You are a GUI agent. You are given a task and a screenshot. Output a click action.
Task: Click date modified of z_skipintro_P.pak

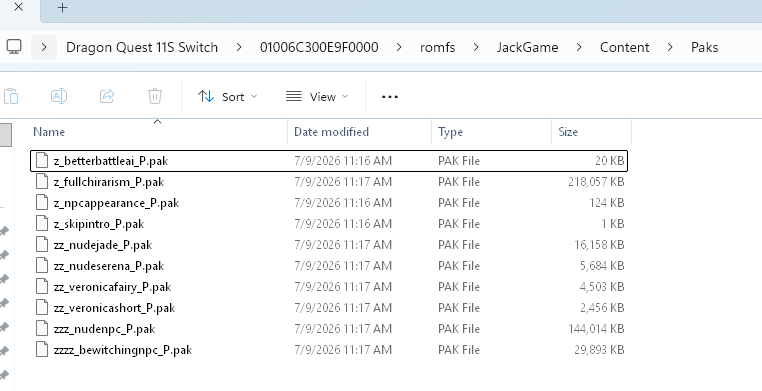click(x=343, y=224)
